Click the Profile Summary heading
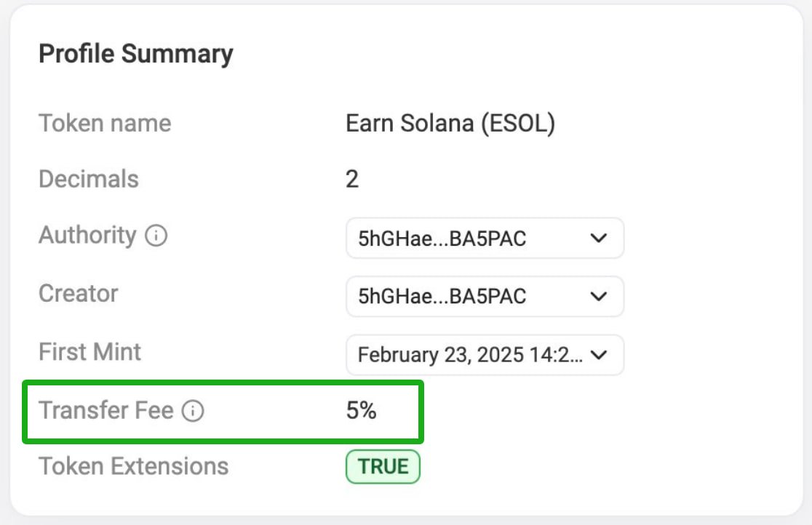This screenshot has height=525, width=812. (x=137, y=53)
